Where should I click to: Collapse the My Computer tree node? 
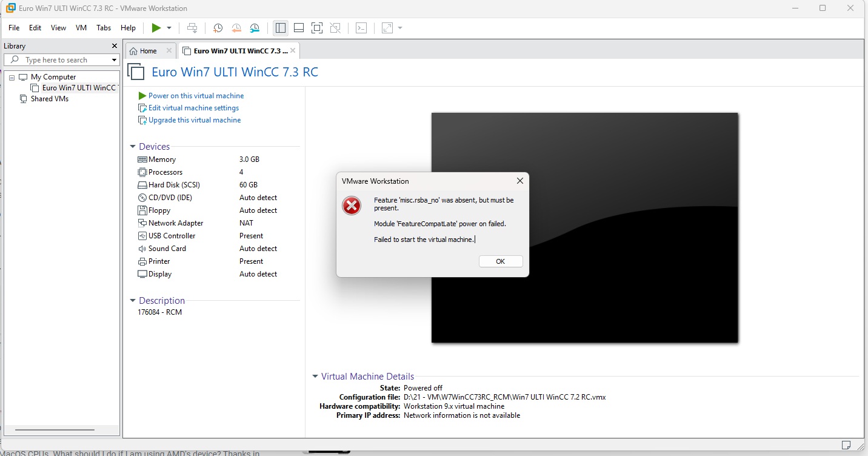[12, 77]
